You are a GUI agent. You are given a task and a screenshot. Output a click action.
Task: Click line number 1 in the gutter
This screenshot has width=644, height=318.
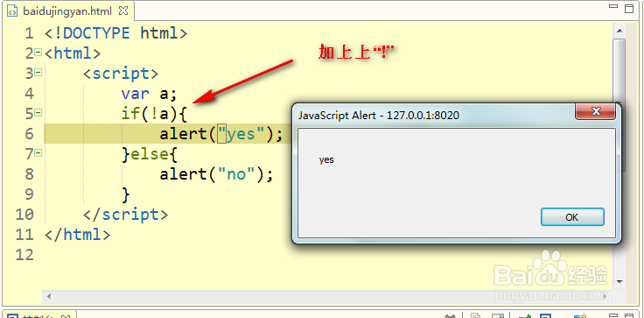pos(29,33)
